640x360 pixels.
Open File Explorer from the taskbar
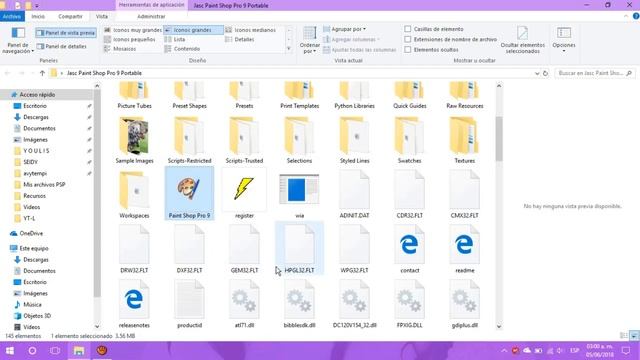point(79,351)
